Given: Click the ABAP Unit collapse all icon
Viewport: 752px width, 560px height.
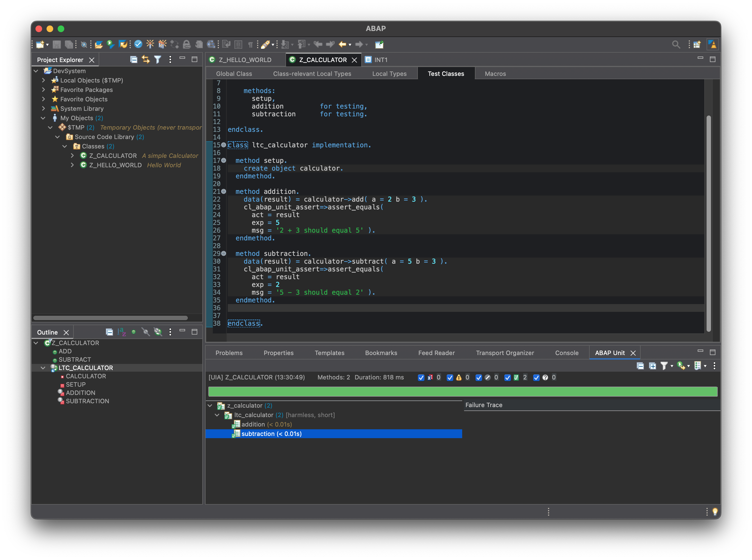Looking at the screenshot, I should tap(640, 366).
